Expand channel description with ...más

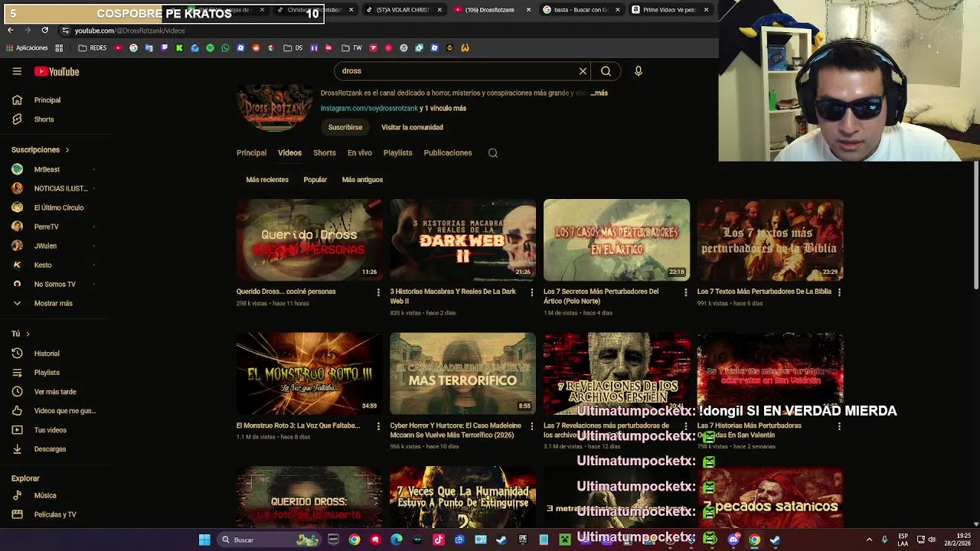(x=599, y=93)
